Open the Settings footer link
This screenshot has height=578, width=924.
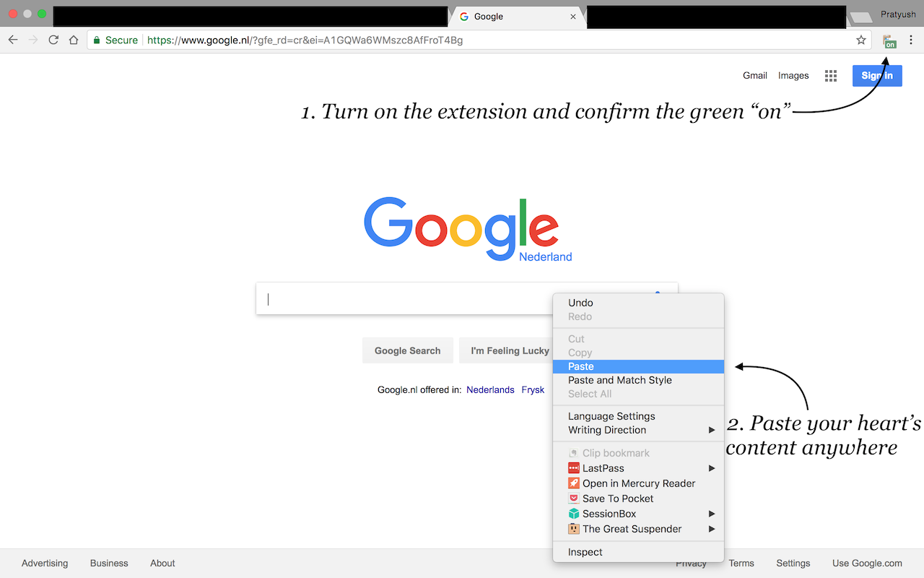(x=793, y=564)
